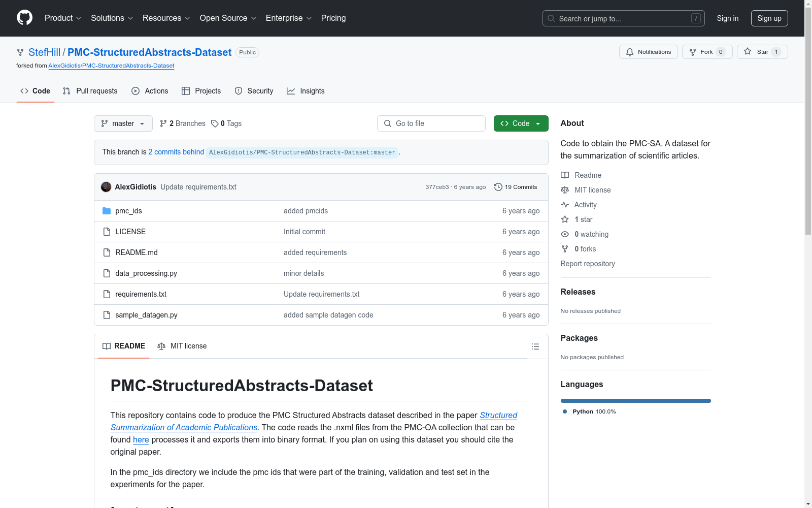Open the Actions tab

(150, 91)
